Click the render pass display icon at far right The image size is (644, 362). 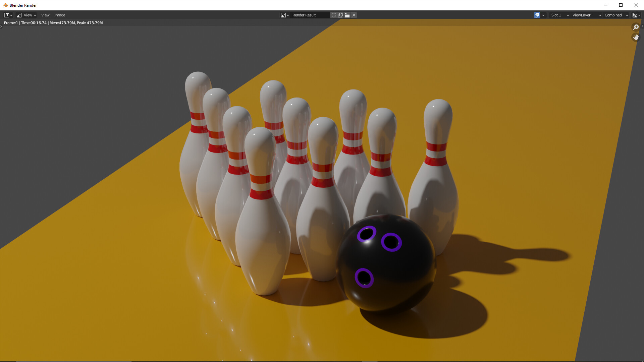(637, 15)
